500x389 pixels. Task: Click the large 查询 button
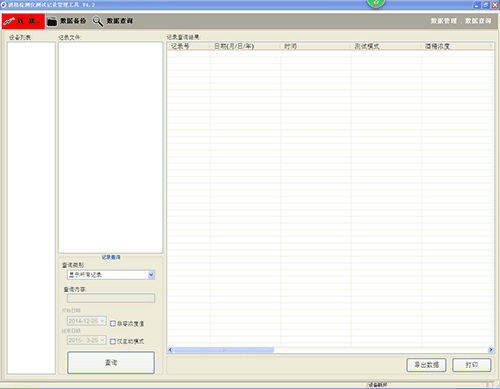pyautogui.click(x=111, y=363)
